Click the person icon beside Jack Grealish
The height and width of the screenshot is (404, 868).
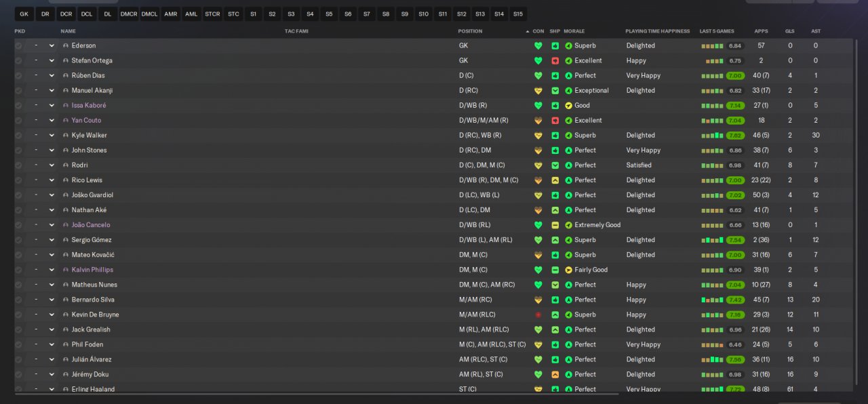coord(66,330)
